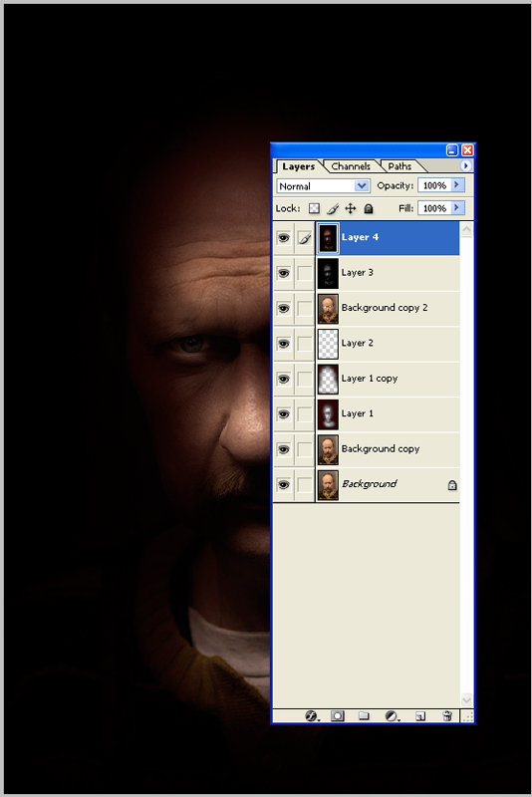
Task: Lock image pixels brush icon
Action: pyautogui.click(x=333, y=208)
